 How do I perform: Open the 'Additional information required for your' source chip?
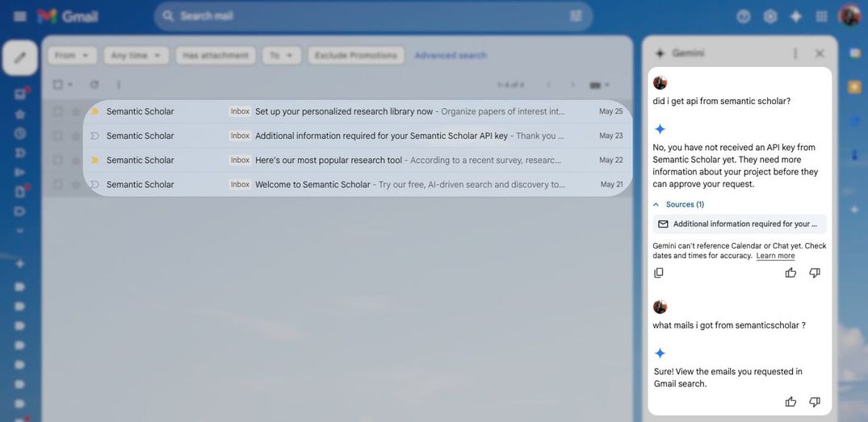point(740,224)
